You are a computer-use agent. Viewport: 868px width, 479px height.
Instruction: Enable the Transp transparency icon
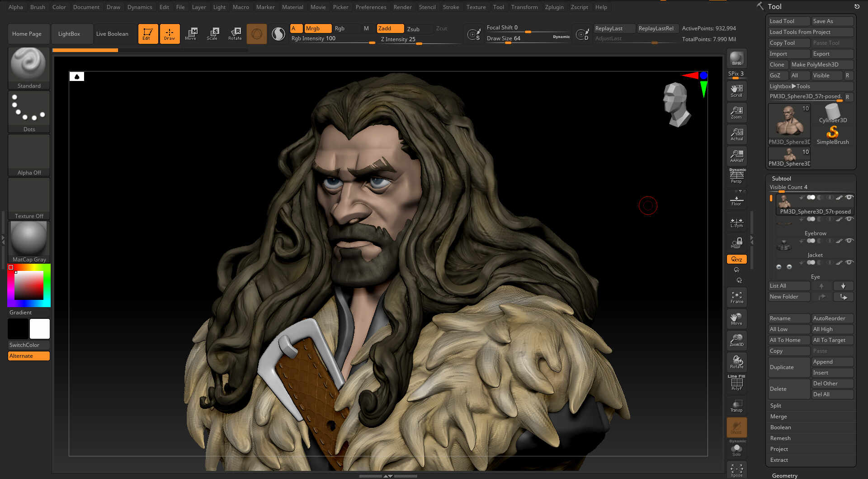click(x=736, y=406)
